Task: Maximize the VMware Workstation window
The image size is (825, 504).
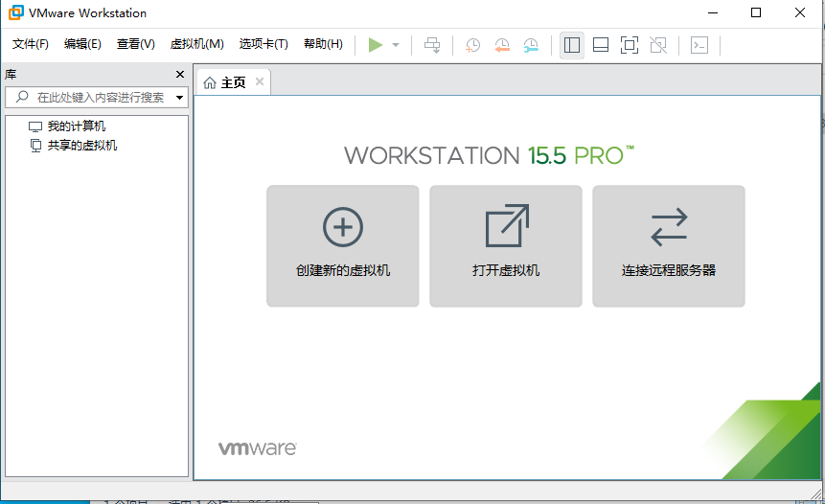Action: [756, 12]
